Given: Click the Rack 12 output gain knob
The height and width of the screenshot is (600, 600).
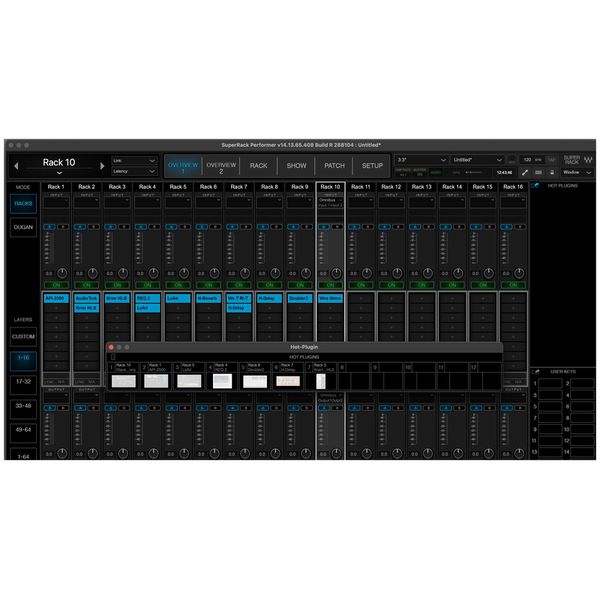Looking at the screenshot, I should click(x=397, y=453).
